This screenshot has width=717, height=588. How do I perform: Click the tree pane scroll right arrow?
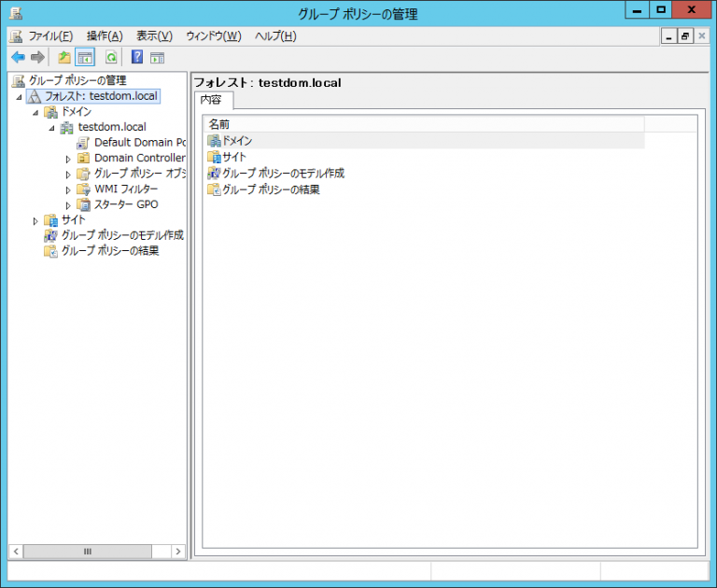pyautogui.click(x=178, y=552)
